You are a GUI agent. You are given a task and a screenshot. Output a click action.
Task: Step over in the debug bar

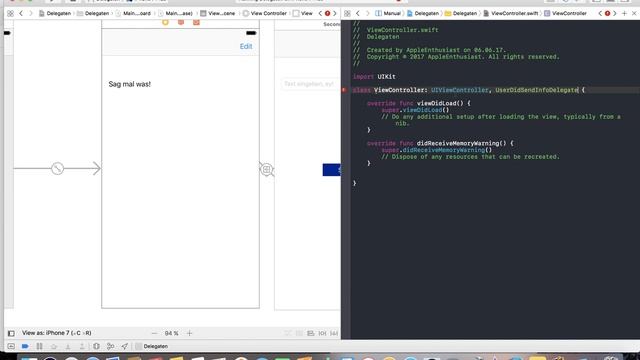point(53,346)
